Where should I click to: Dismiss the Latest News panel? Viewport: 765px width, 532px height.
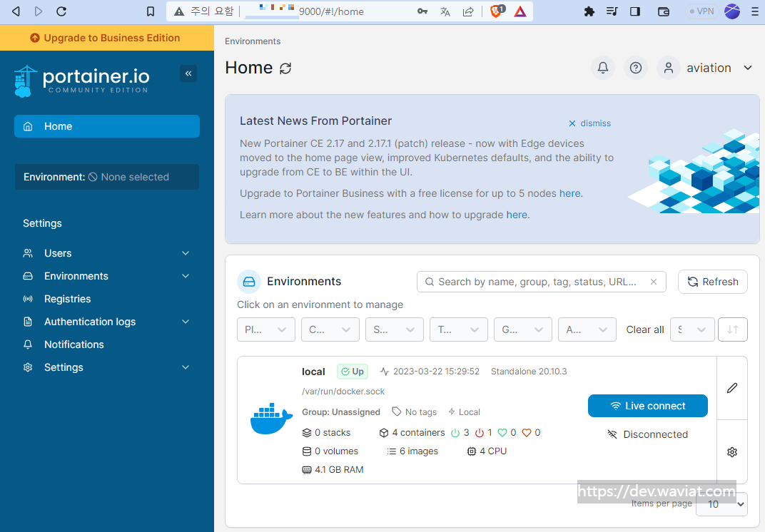click(x=589, y=123)
